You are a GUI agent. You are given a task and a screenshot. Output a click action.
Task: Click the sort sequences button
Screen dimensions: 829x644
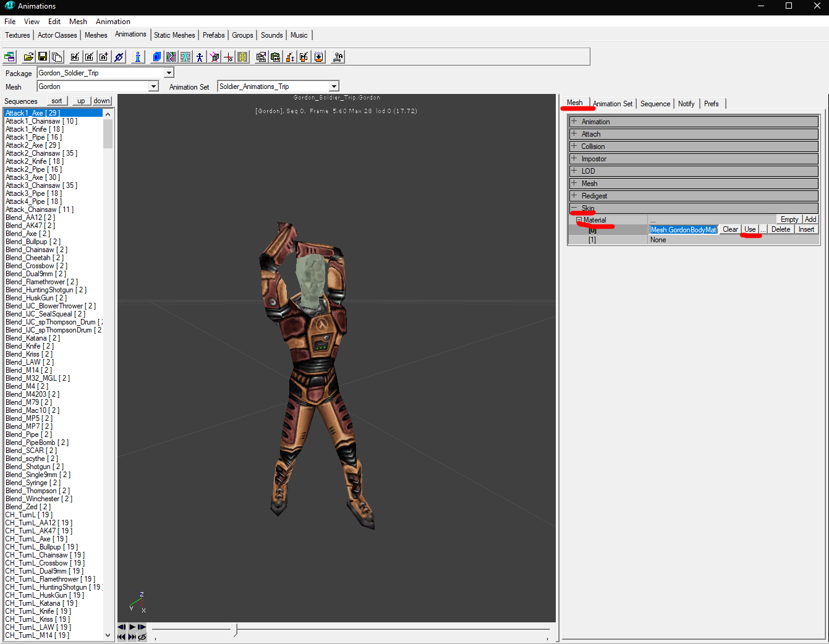(57, 101)
